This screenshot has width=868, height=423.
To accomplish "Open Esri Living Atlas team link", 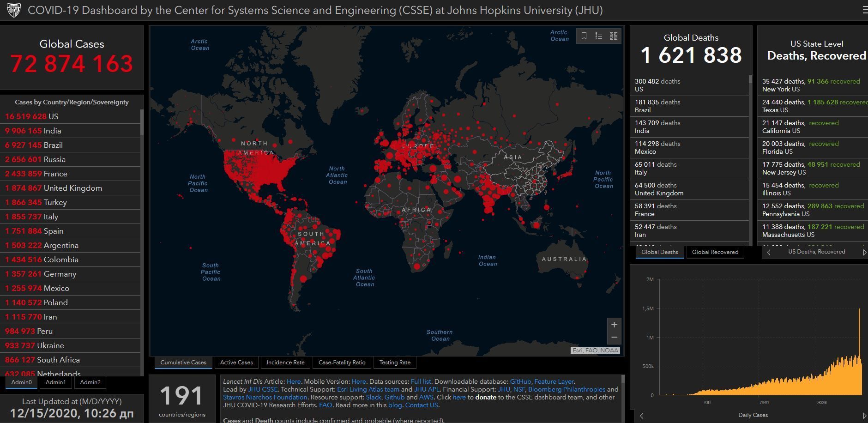I will pyautogui.click(x=368, y=389).
